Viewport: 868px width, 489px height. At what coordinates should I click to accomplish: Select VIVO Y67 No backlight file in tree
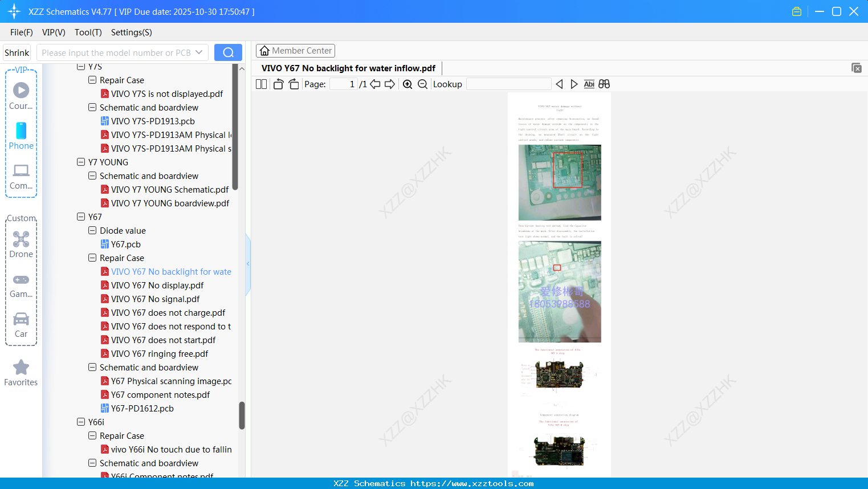(x=171, y=271)
